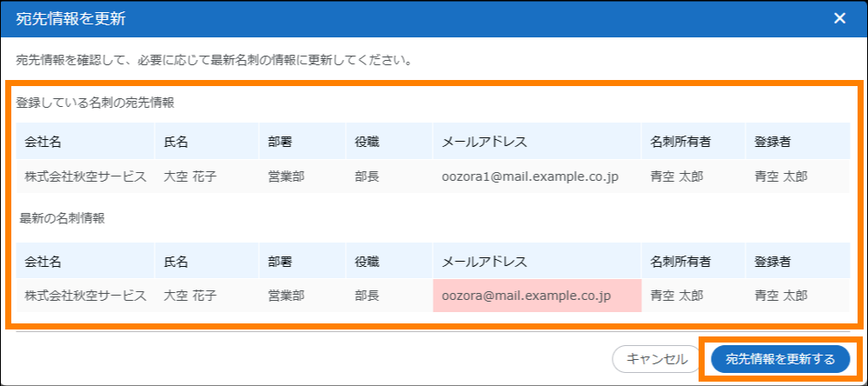The height and width of the screenshot is (386, 868).
Task: Click the registered email oozora1@mail.example.co.jp
Action: (530, 176)
